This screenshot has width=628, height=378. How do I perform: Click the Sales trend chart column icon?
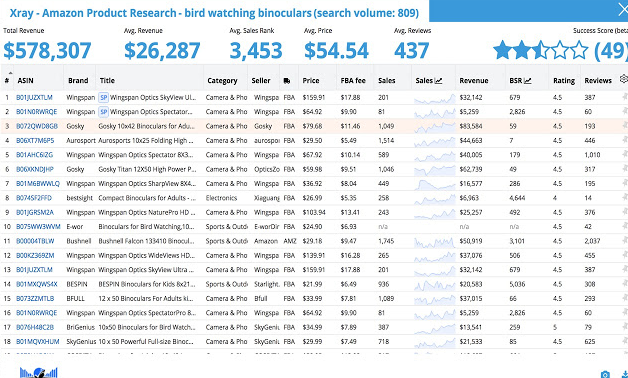coord(439,81)
